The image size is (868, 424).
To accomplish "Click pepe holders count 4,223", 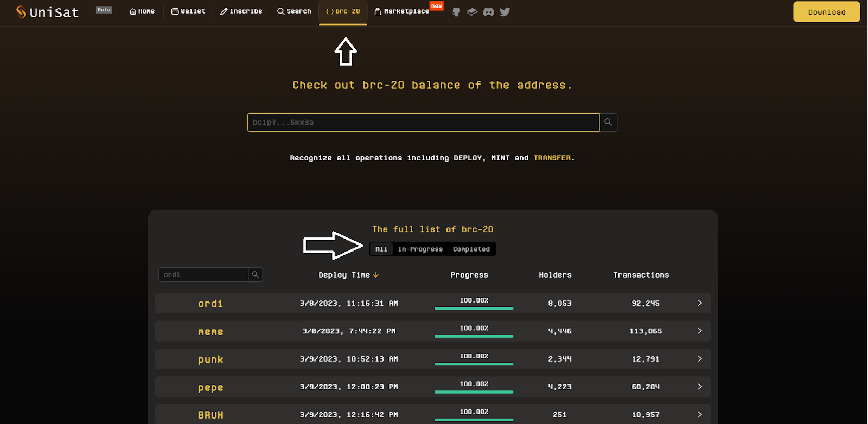I will (560, 387).
